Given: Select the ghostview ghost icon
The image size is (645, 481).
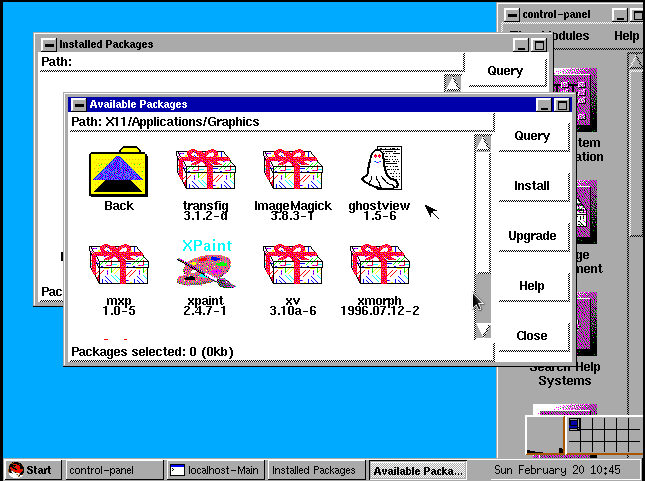Looking at the screenshot, I should 381,168.
